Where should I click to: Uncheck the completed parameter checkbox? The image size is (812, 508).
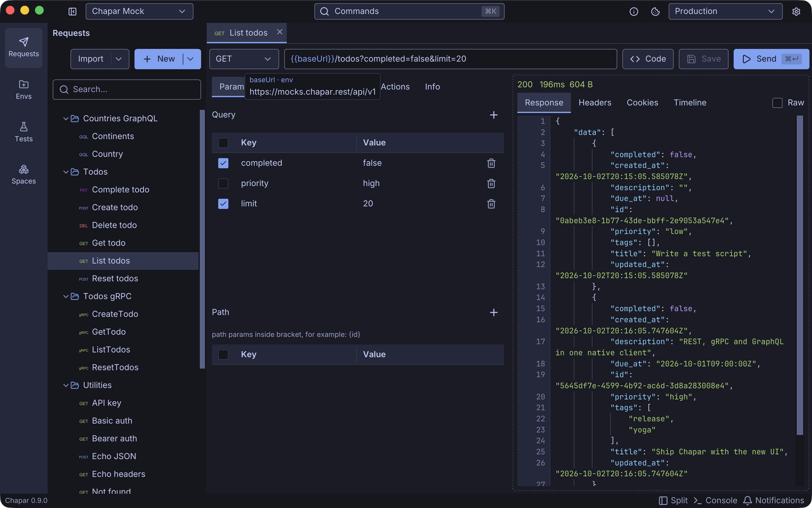pos(223,163)
